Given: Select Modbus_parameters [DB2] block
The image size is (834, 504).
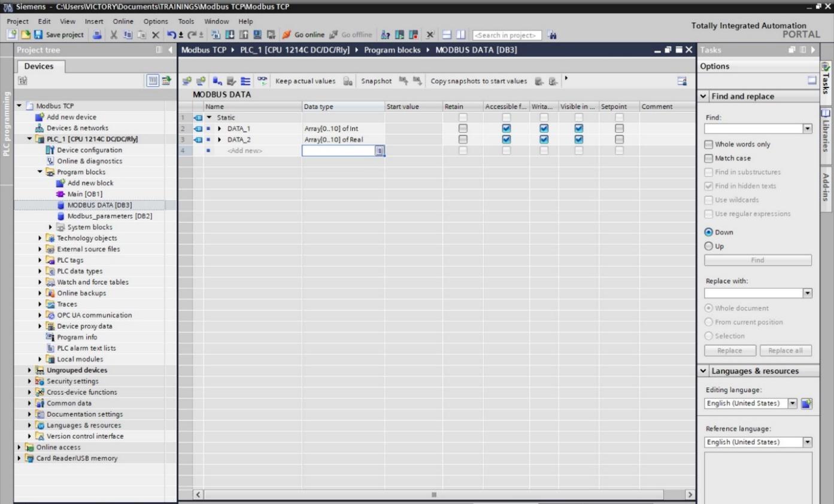Looking at the screenshot, I should (x=110, y=216).
